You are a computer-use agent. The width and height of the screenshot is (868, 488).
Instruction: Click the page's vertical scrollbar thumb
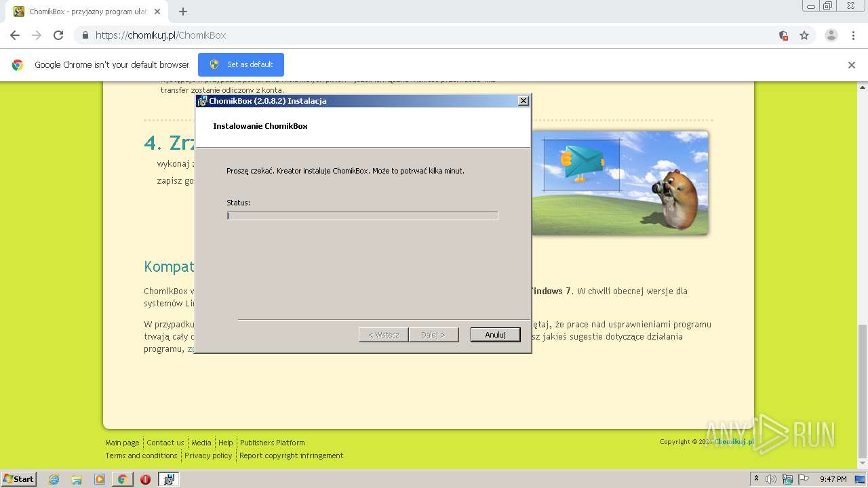[x=863, y=391]
